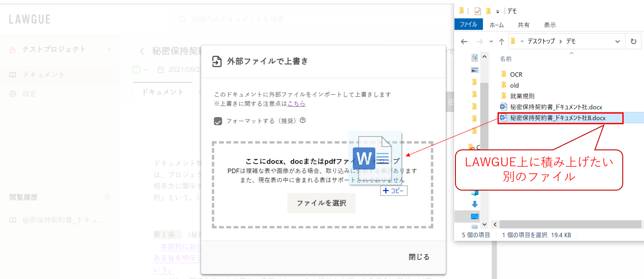Click the ファイルを選択 button
Image resolution: width=644 pixels, height=279 pixels.
point(321,203)
